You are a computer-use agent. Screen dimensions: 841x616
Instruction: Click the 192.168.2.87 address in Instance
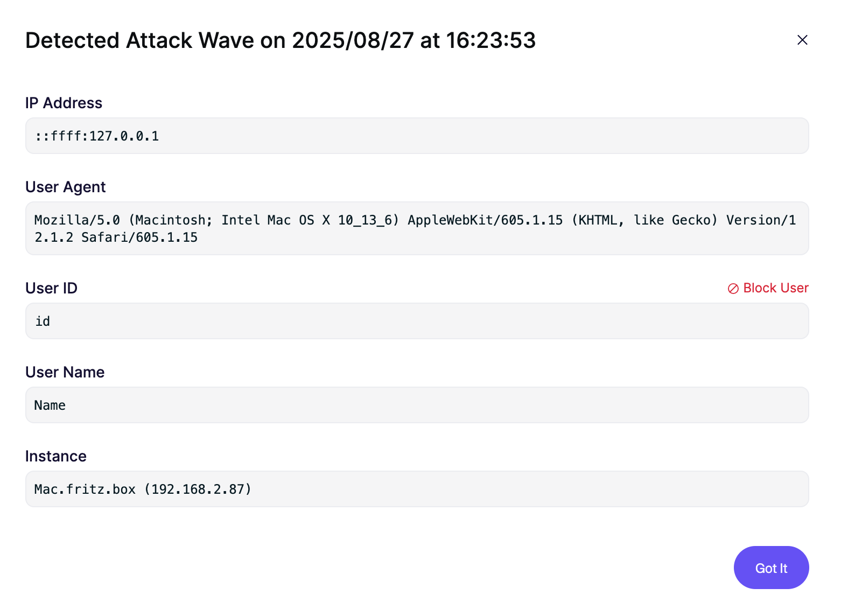coord(201,489)
